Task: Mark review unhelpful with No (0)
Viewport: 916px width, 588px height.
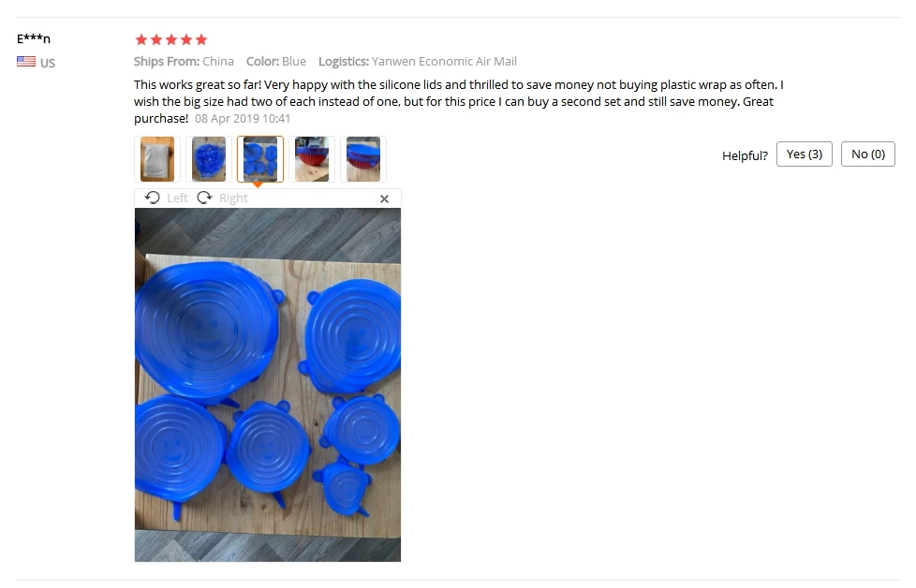Action: click(x=867, y=154)
